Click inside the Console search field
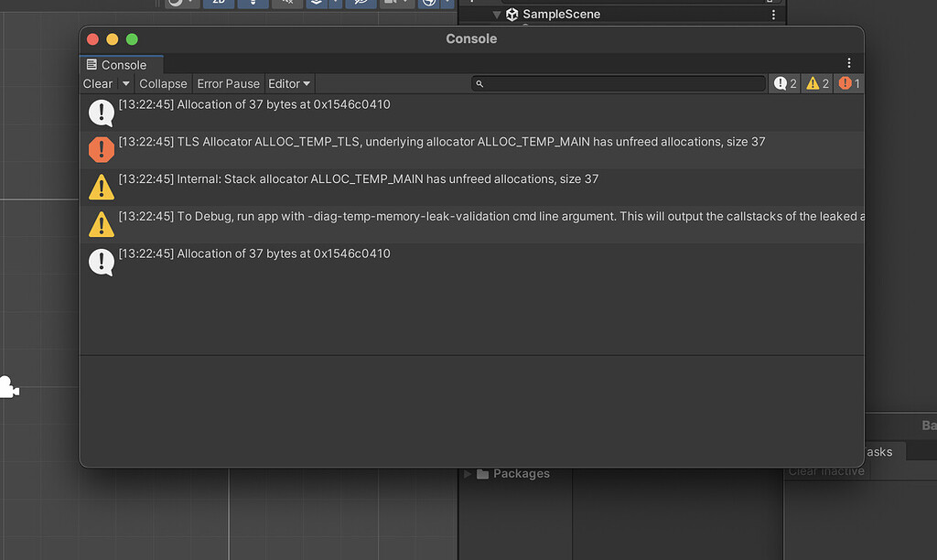937x560 pixels. (x=619, y=83)
